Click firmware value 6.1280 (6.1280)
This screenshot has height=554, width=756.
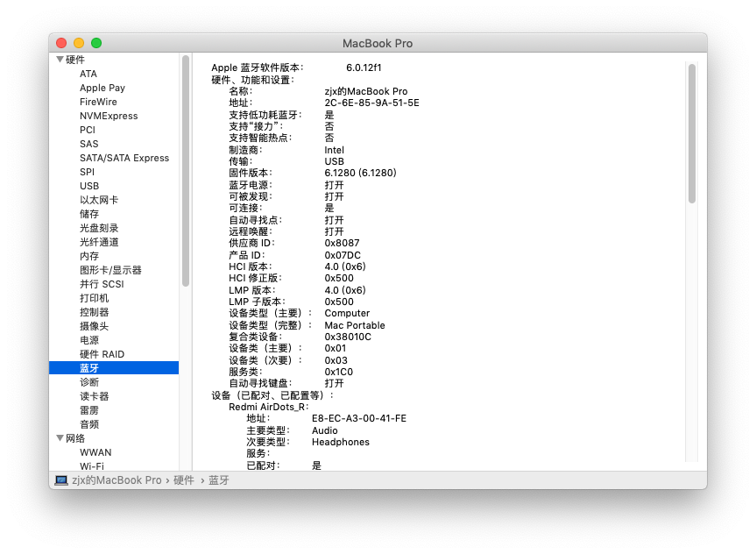tap(360, 173)
